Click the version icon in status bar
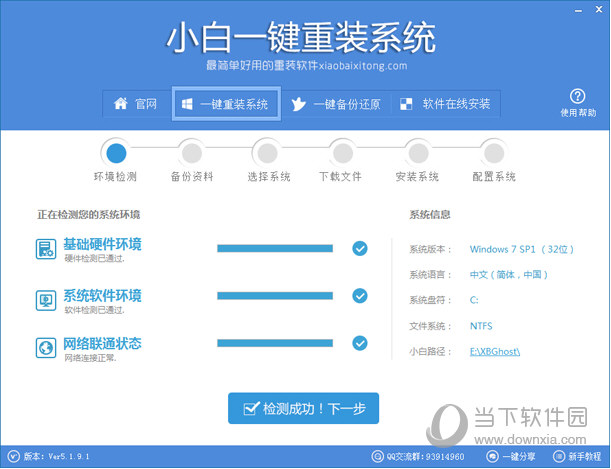 tap(14, 456)
